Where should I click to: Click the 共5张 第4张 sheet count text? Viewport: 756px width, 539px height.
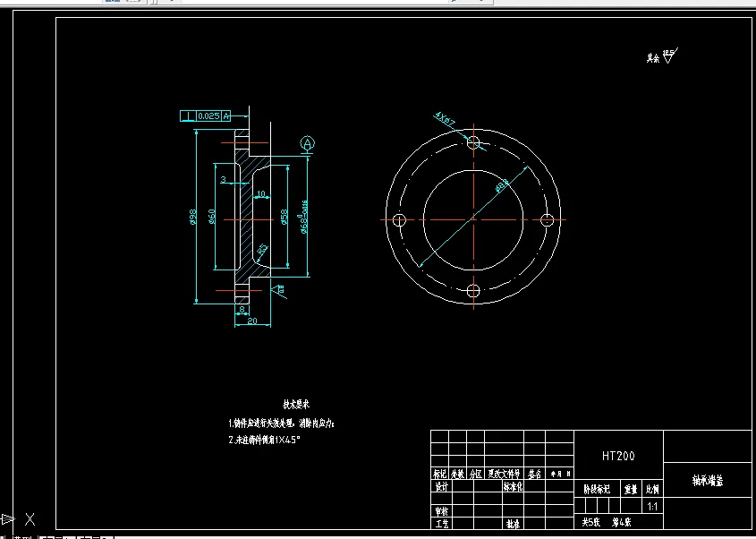coord(607,522)
